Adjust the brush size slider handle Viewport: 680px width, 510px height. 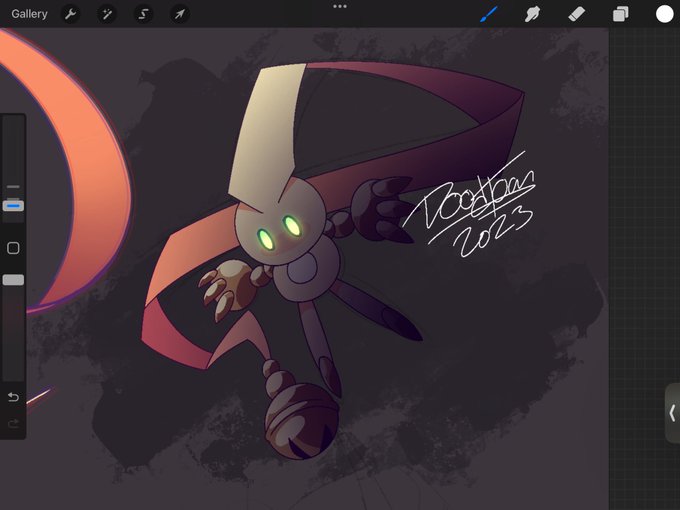[13, 206]
